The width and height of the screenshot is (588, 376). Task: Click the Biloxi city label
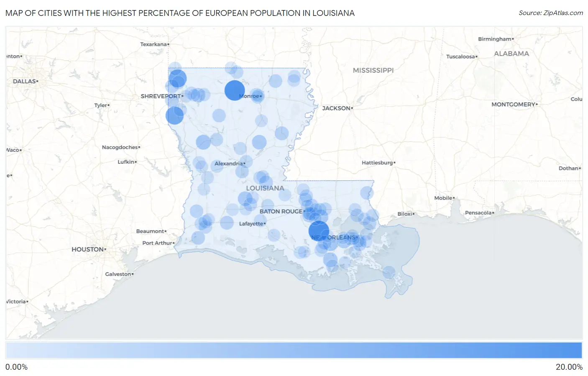(x=405, y=214)
